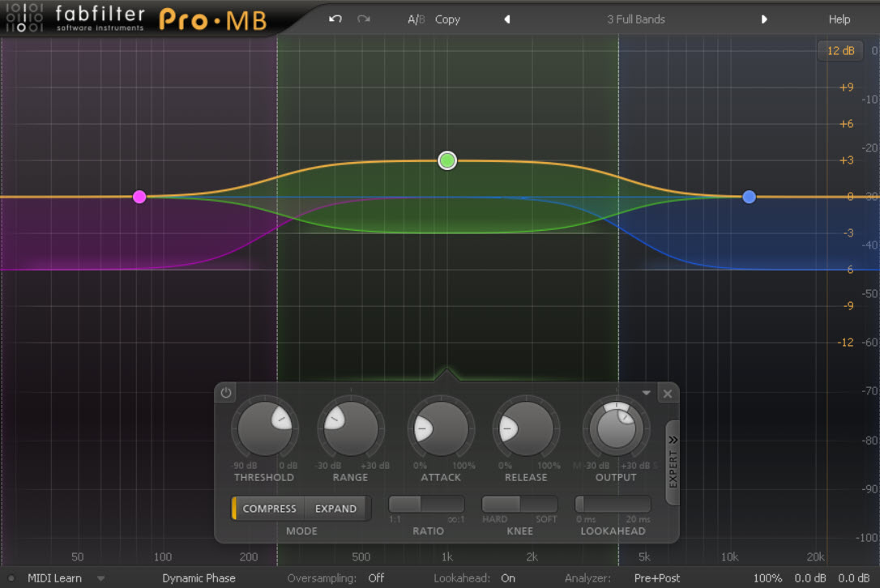Image resolution: width=880 pixels, height=588 pixels.
Task: Click the Ratio slider
Action: coord(426,504)
